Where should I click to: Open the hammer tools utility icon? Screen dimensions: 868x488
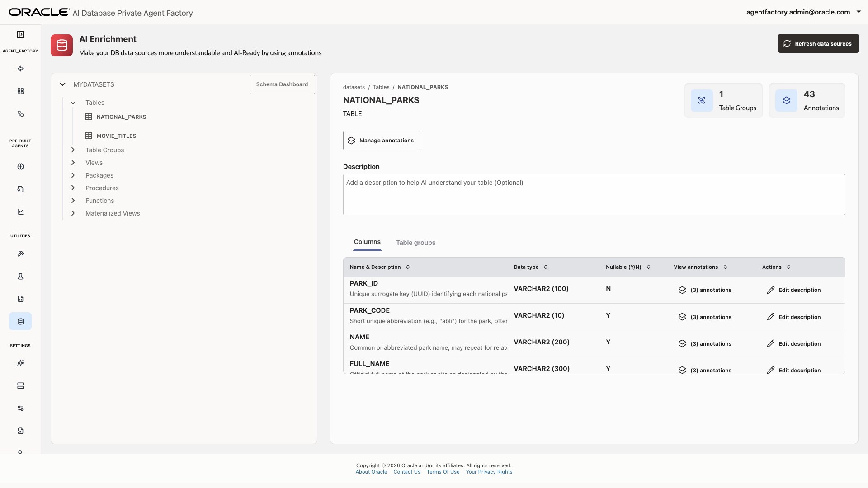point(20,254)
